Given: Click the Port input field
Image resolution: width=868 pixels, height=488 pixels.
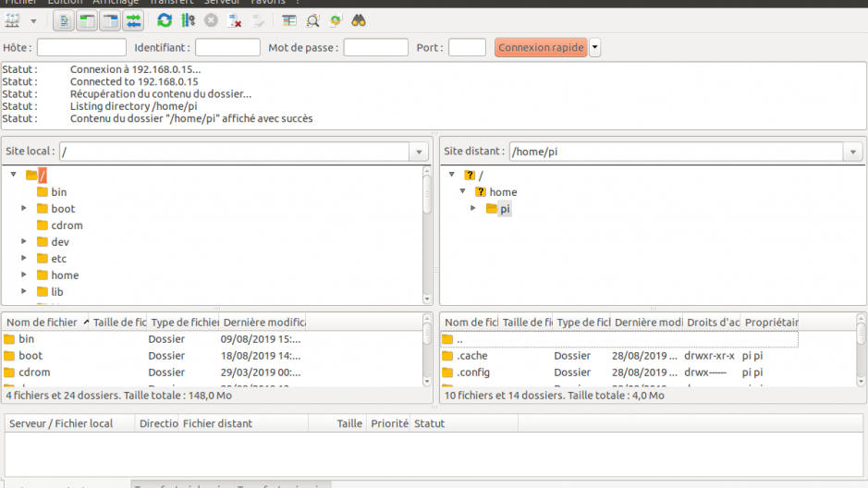Looking at the screenshot, I should coord(467,47).
